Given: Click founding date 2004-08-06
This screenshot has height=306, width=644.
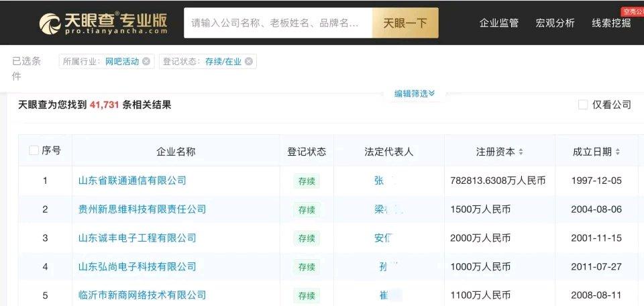Looking at the screenshot, I should tap(596, 209).
